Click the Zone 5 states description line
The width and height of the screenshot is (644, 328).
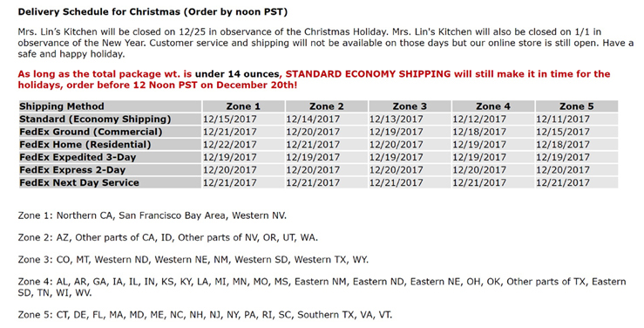205,315
